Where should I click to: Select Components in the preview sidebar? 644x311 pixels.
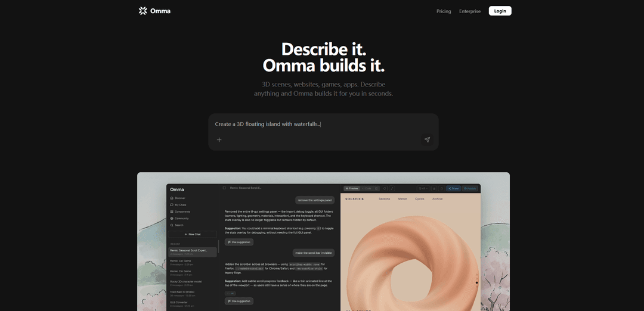pos(182,212)
